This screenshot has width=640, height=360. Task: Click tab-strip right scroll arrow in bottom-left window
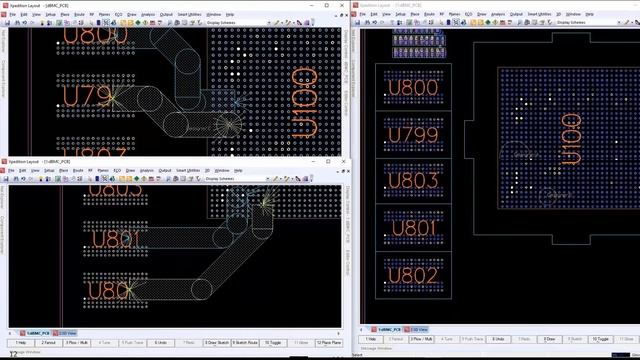pyautogui.click(x=338, y=333)
